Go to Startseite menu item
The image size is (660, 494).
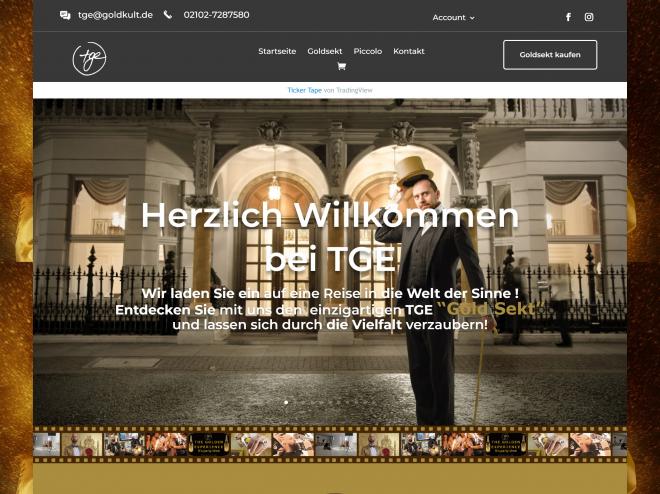(277, 51)
